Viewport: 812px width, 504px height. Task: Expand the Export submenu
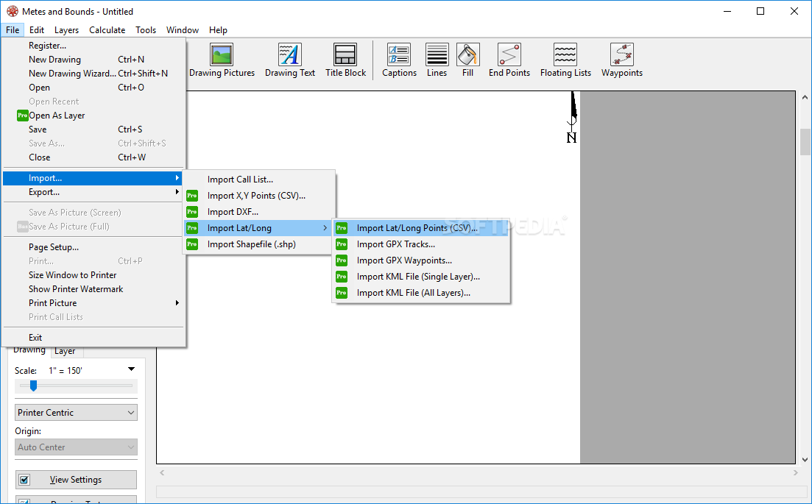tap(93, 192)
